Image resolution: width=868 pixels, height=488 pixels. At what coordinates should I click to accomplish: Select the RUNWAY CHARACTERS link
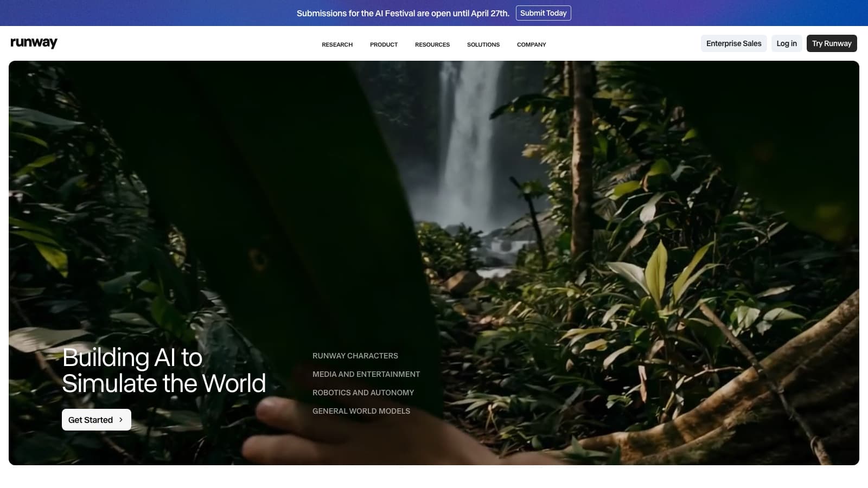pos(355,356)
